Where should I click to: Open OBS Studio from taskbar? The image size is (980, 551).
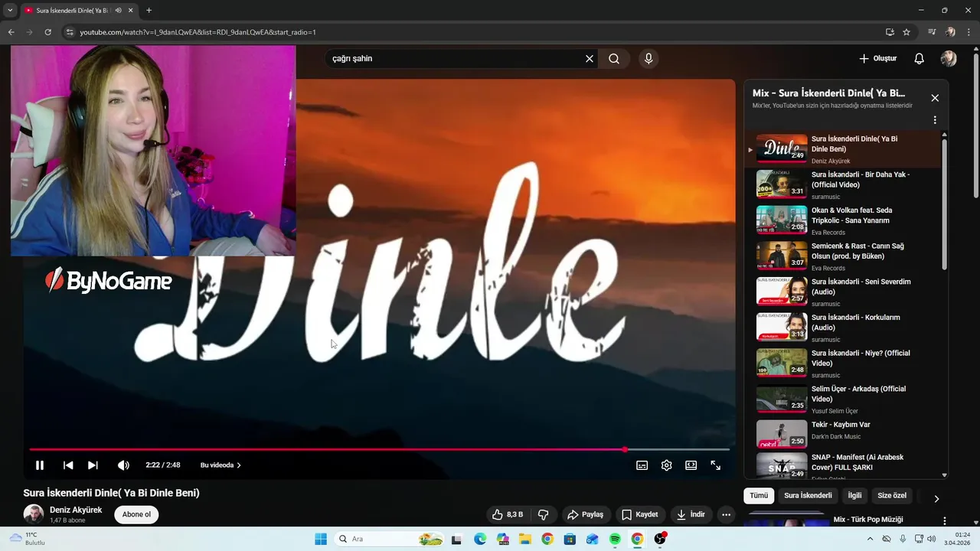pyautogui.click(x=659, y=539)
